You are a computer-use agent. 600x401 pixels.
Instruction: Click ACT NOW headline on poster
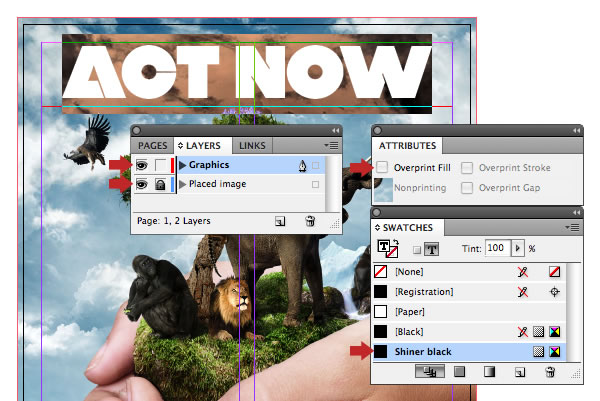(x=247, y=72)
